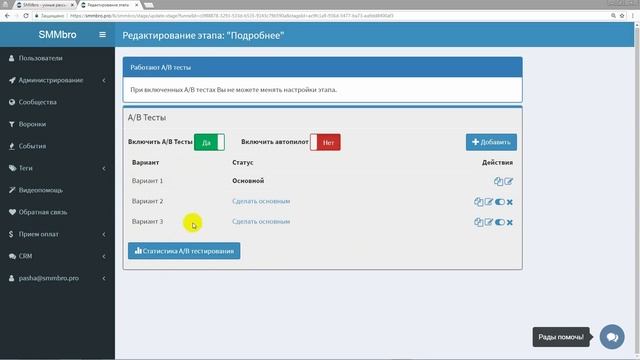This screenshot has height=360, width=640.
Task: Go back with the browser back arrow
Action: (7, 16)
